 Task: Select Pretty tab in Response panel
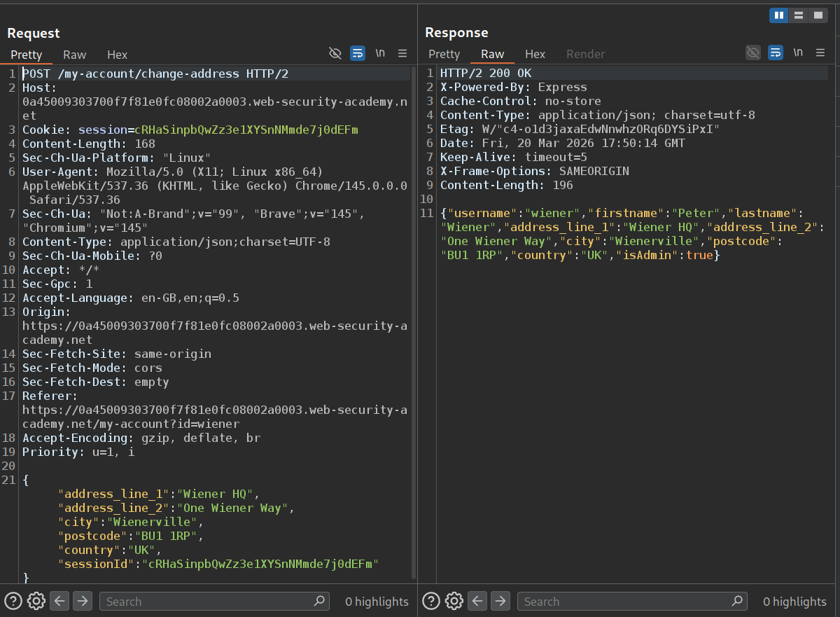(x=444, y=55)
